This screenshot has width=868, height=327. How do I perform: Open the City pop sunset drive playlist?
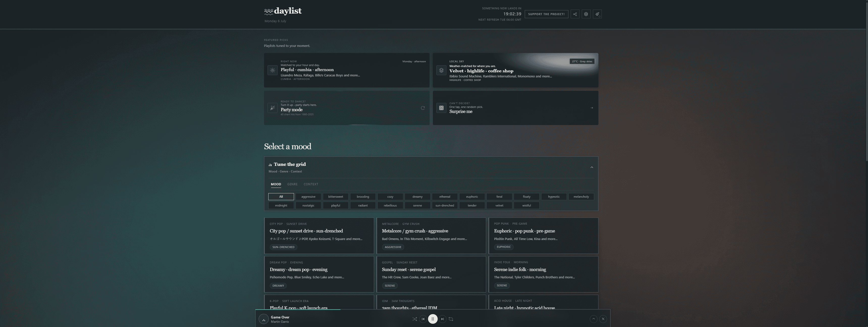319,236
